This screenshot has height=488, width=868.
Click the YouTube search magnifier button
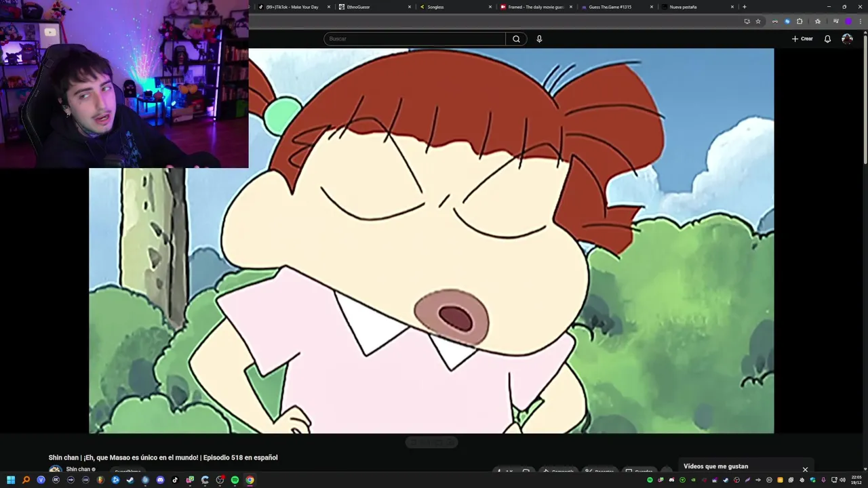coord(516,39)
